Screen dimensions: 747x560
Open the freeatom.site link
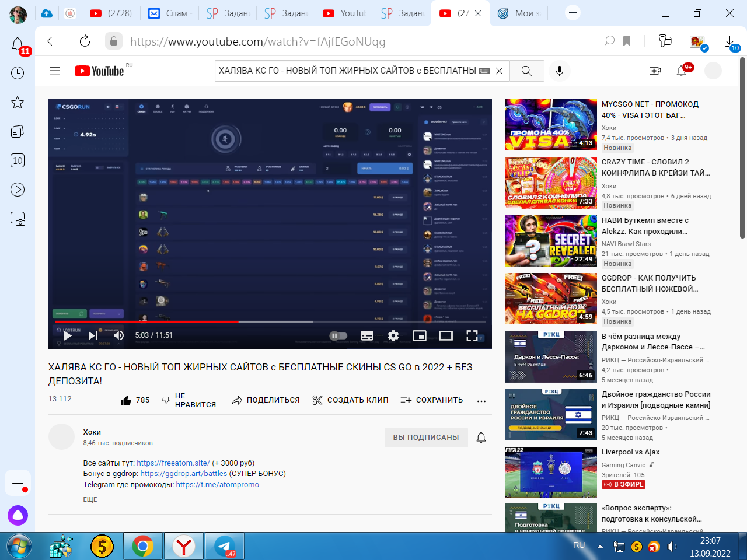[173, 463]
